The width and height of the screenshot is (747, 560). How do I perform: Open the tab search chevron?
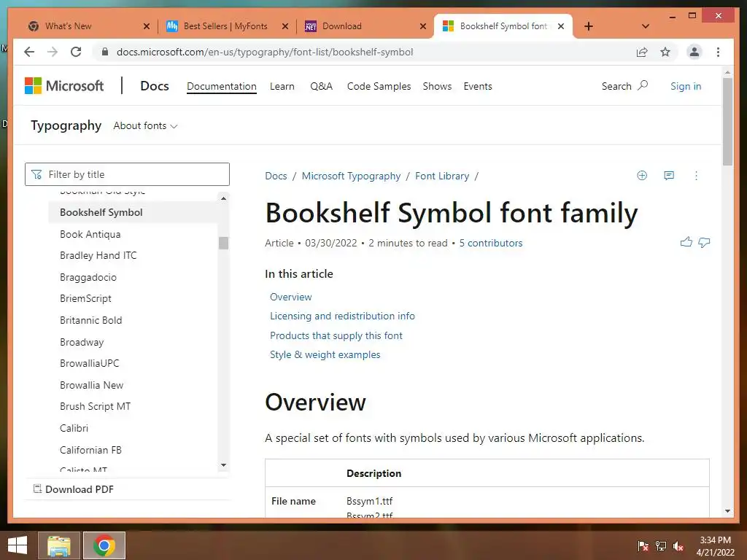(645, 26)
